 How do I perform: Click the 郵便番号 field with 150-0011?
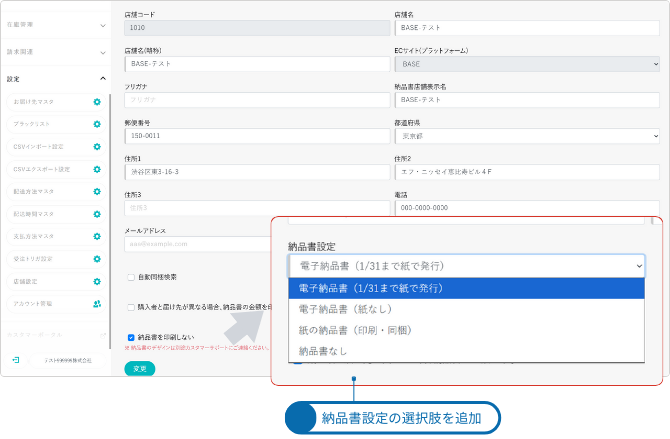click(257, 136)
